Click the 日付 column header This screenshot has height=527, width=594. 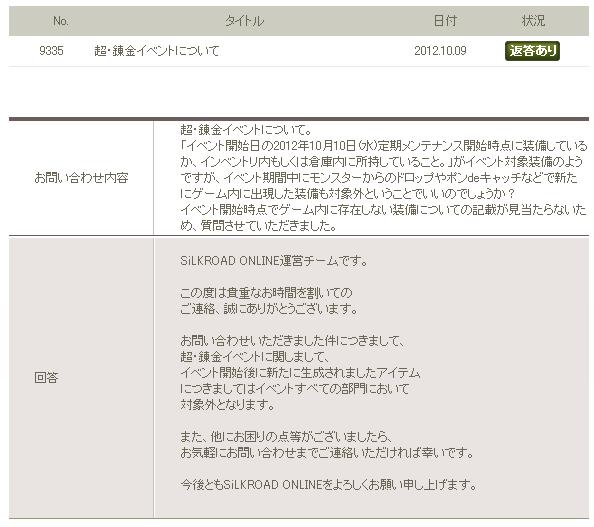445,21
